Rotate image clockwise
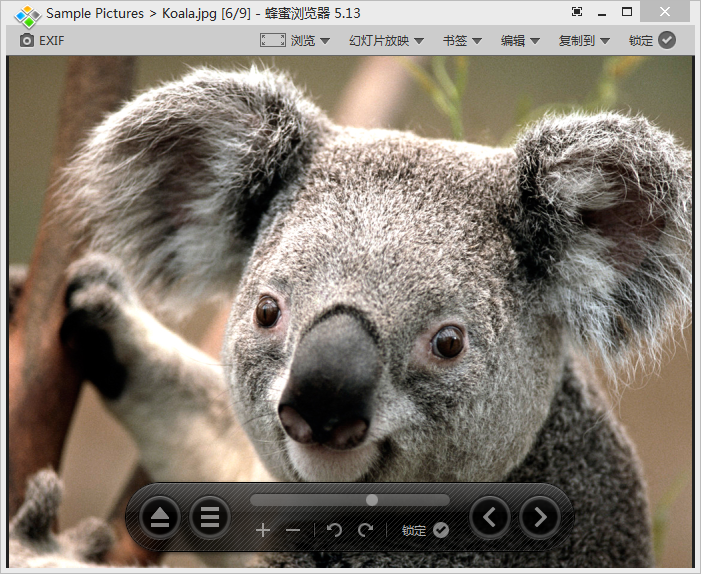 click(x=365, y=530)
